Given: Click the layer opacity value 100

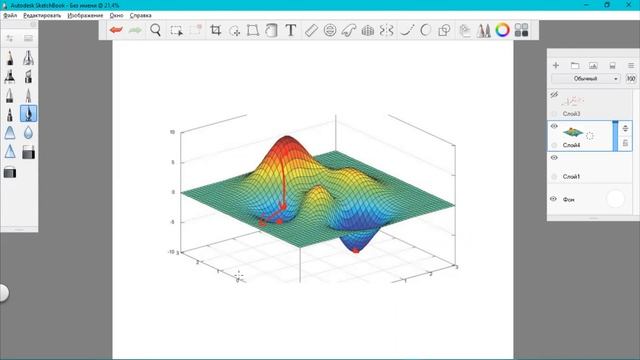Looking at the screenshot, I should [631, 78].
